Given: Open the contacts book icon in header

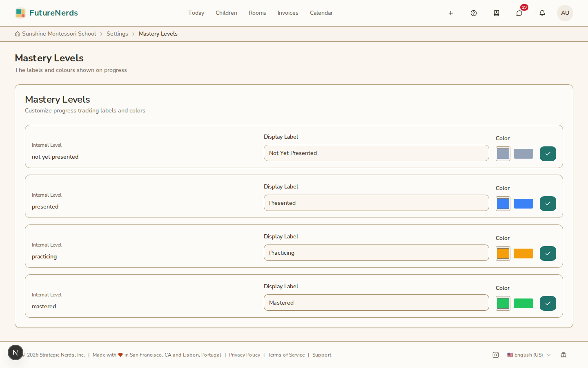Looking at the screenshot, I should click(x=497, y=13).
